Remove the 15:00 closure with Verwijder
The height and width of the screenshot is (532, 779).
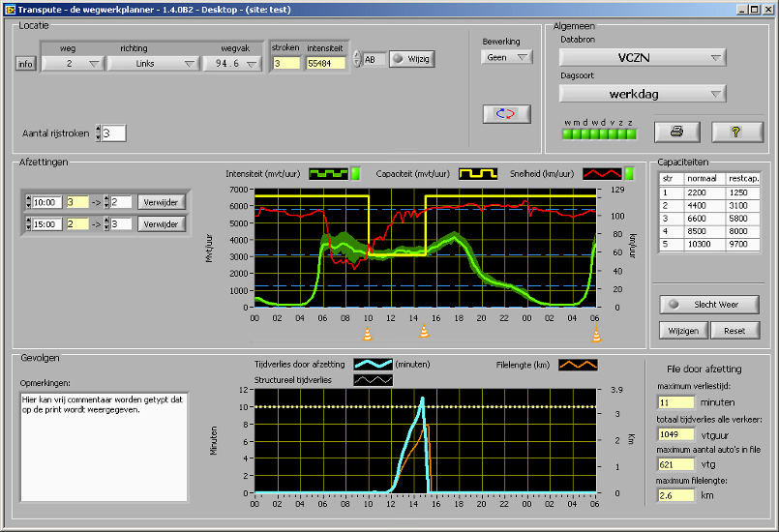point(161,224)
